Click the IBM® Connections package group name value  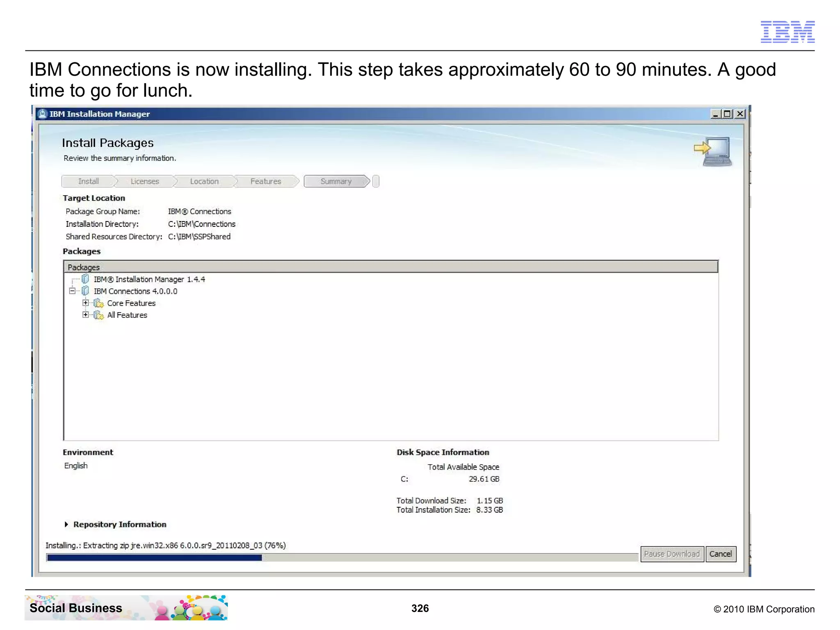pos(200,211)
